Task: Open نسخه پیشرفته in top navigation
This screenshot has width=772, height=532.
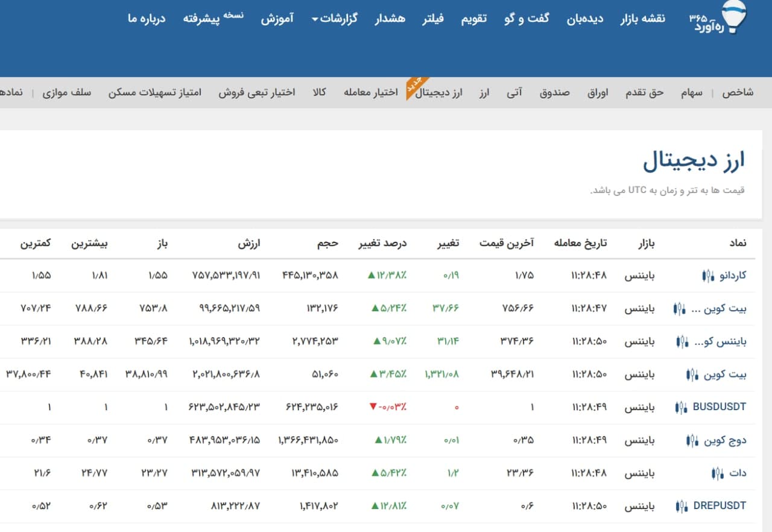Action: coord(214,18)
